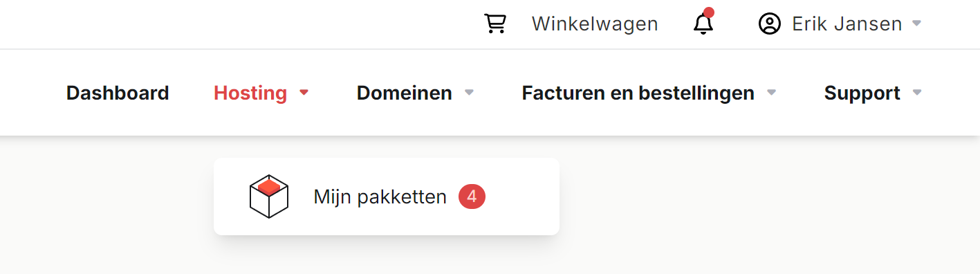Expand the Domeinen dropdown arrow
This screenshot has width=980, height=274.
(x=469, y=93)
